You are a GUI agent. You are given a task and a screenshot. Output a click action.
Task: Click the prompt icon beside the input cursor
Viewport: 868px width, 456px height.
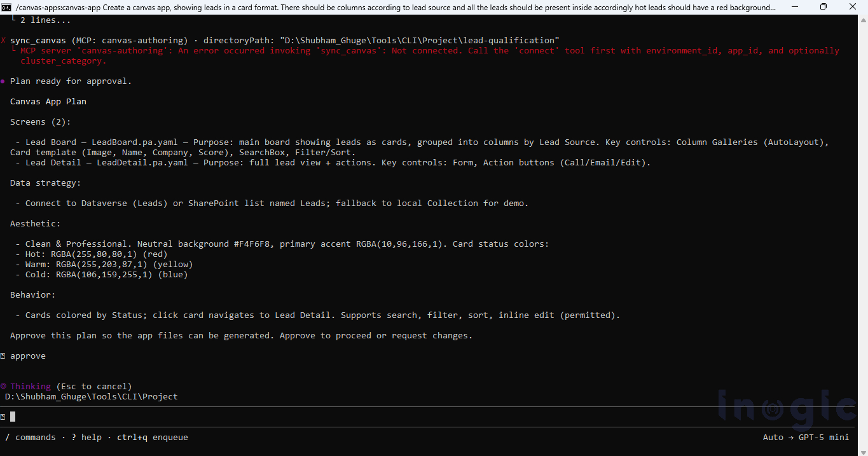coord(3,417)
